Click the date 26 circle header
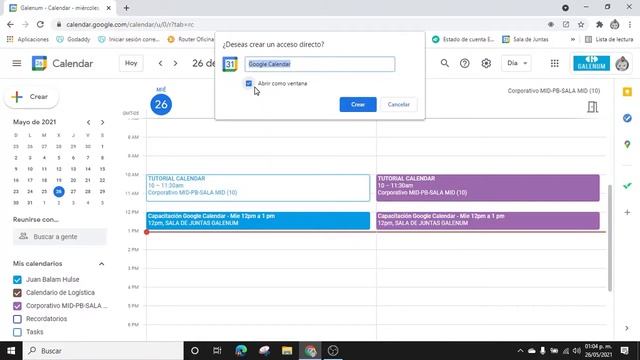Viewport: 640px width, 360px height. pos(161,104)
